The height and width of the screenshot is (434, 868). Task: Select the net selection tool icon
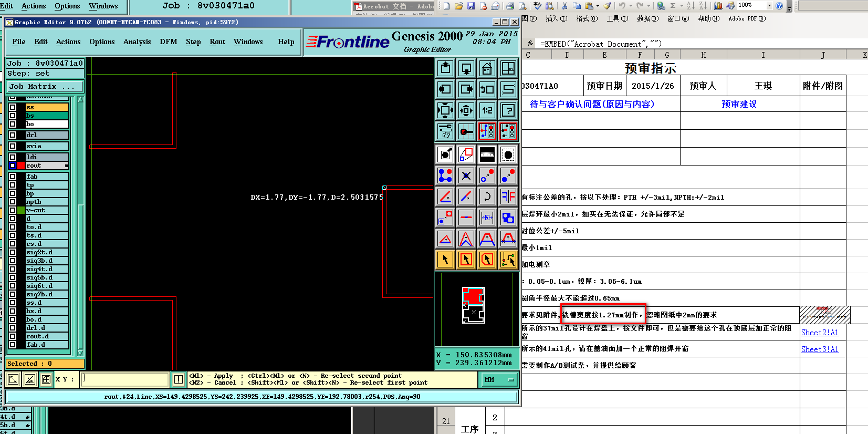tap(508, 260)
